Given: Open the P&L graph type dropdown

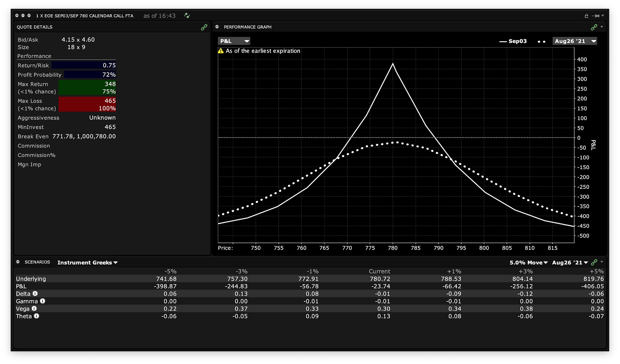Looking at the screenshot, I should 234,41.
